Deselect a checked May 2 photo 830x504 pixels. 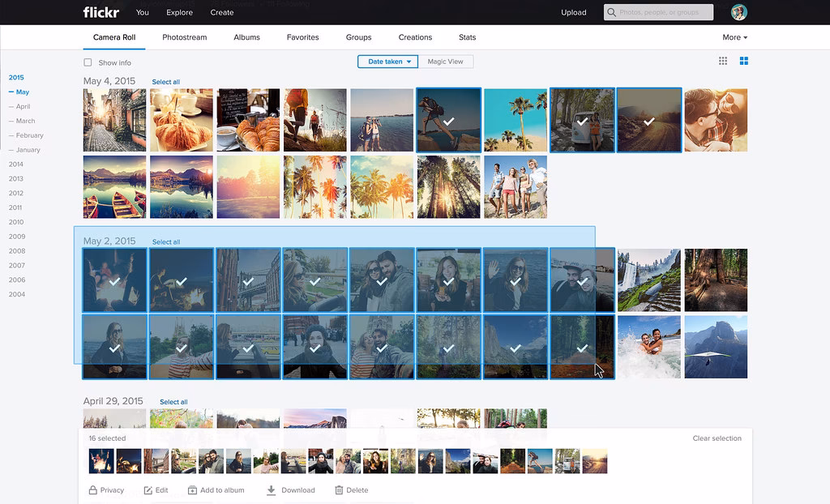click(x=114, y=280)
